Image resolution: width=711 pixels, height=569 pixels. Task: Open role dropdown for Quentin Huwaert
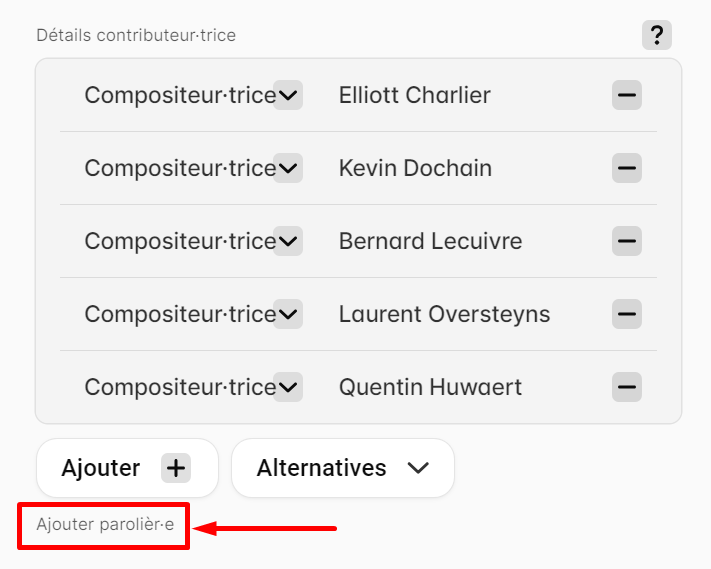(288, 387)
